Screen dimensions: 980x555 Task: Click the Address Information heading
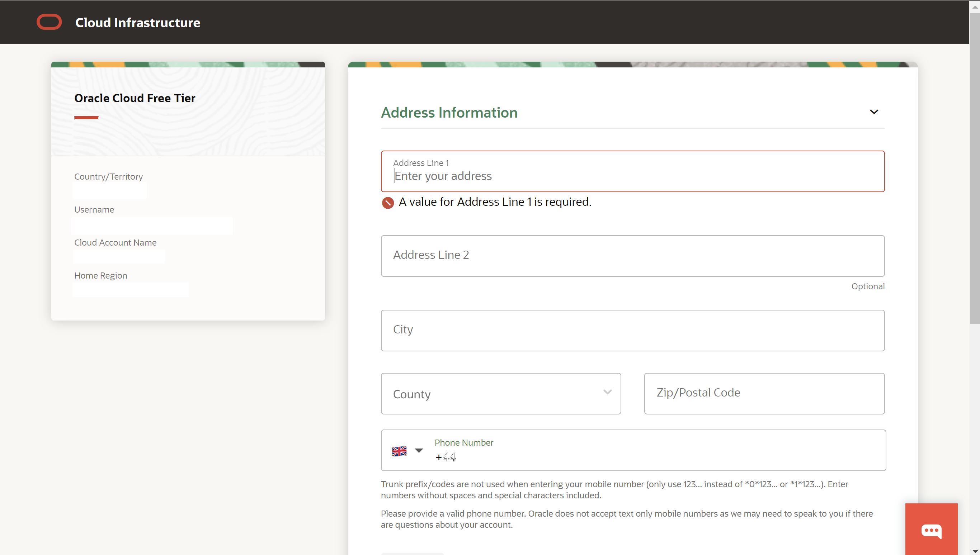coord(449,113)
